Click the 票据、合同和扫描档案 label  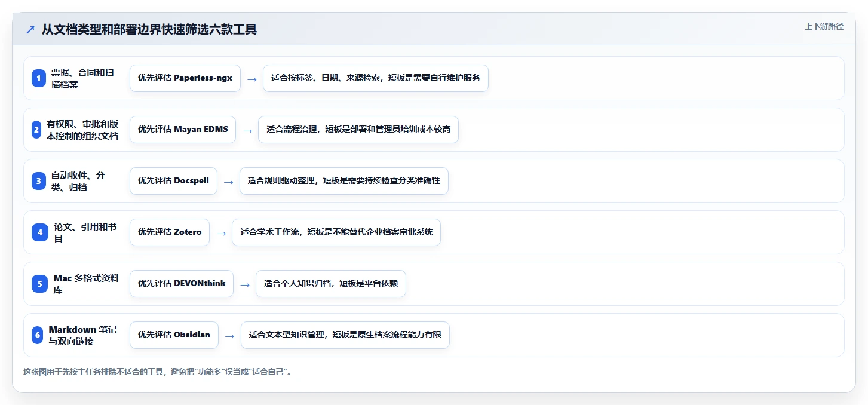(x=82, y=78)
